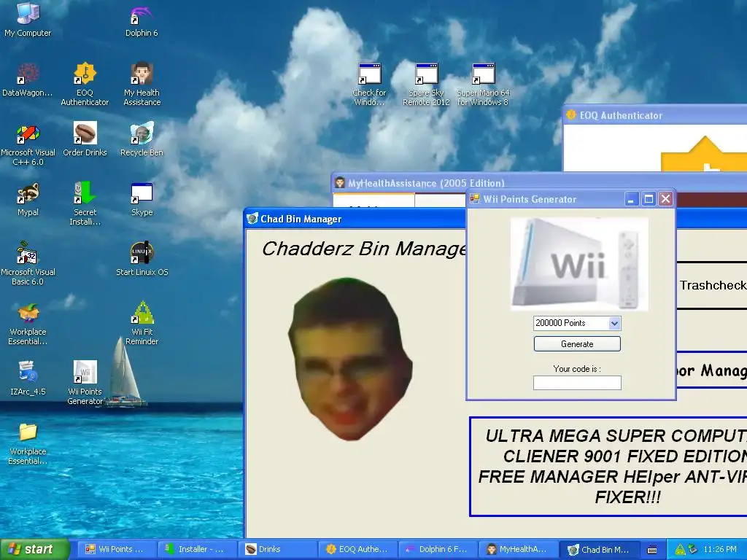Switch to Wii Points taskbar item
The width and height of the screenshot is (747, 560).
pos(116,549)
